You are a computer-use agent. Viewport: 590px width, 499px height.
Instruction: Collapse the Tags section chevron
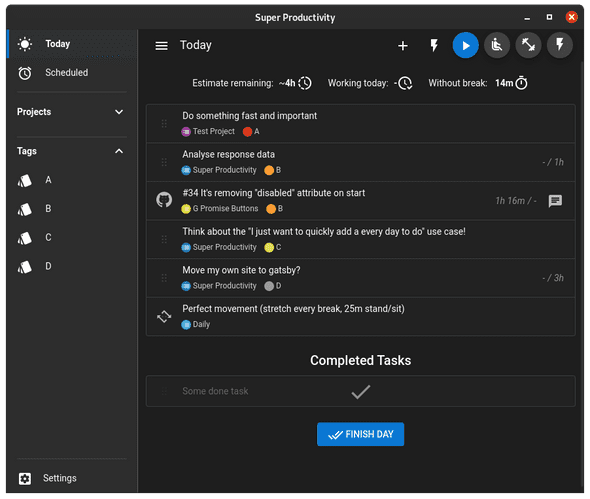point(119,151)
